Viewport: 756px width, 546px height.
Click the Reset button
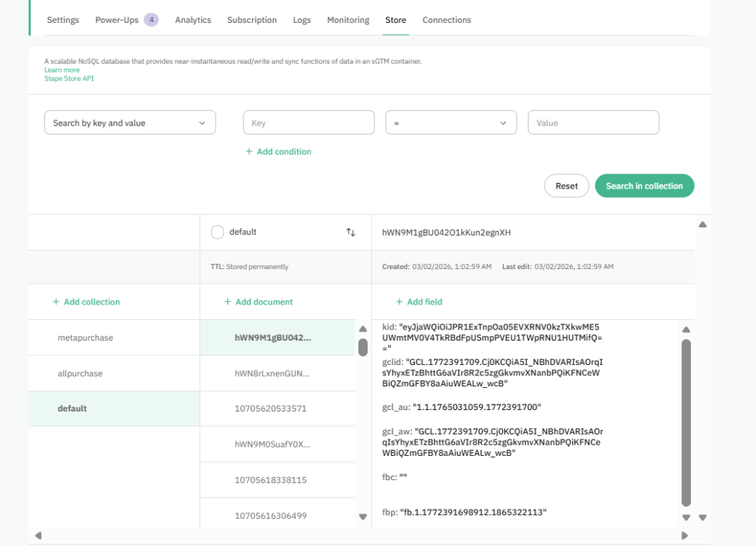566,186
